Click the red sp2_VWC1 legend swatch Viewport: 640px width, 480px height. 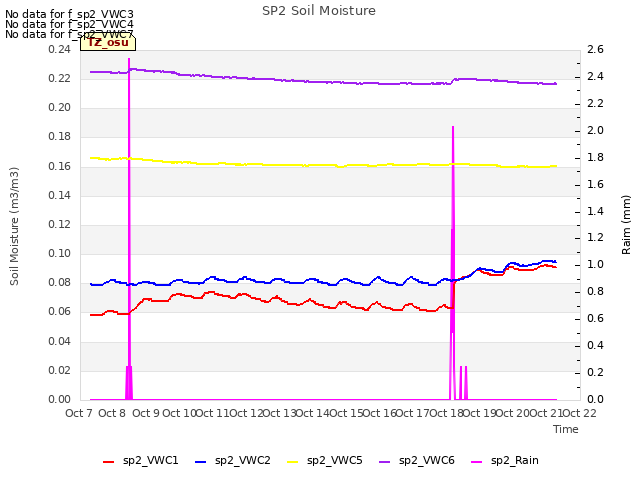(109, 462)
